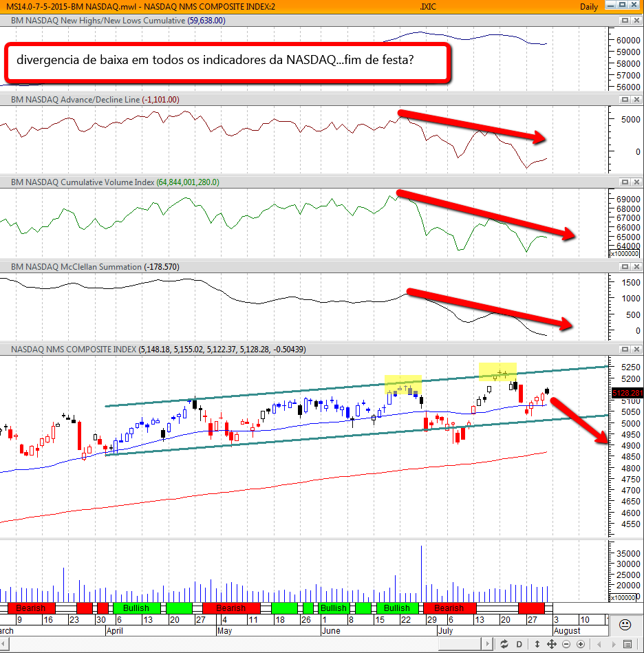Click the Bullish ribbon segment above April 6-13
This screenshot has width=644, height=653.
[x=136, y=608]
